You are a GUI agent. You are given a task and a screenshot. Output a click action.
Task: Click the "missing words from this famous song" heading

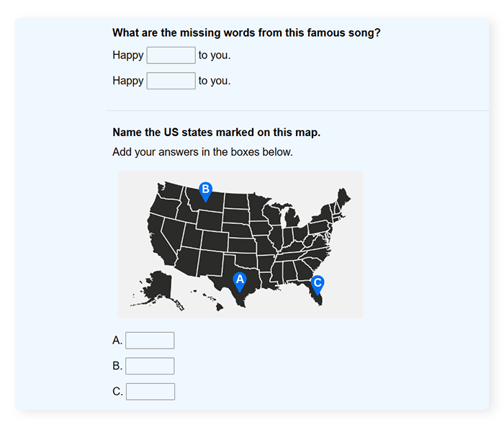click(246, 33)
